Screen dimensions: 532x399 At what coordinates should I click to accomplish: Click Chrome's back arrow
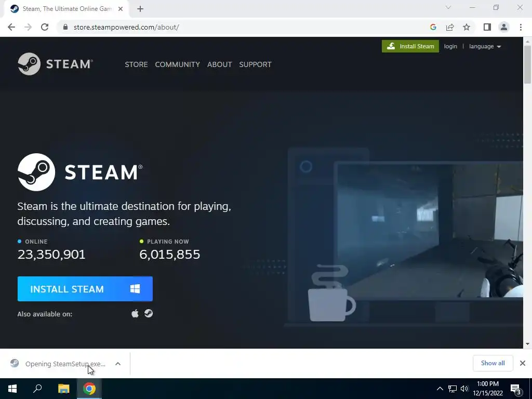click(11, 27)
